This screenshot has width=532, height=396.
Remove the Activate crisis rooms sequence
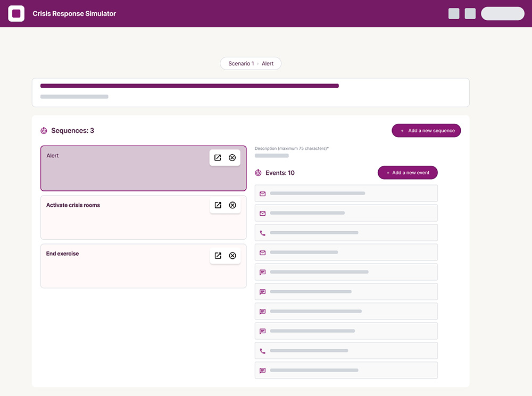232,205
